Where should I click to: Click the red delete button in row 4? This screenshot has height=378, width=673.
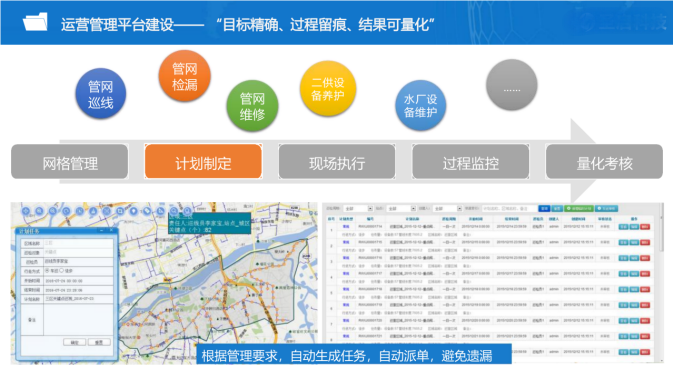(645, 274)
